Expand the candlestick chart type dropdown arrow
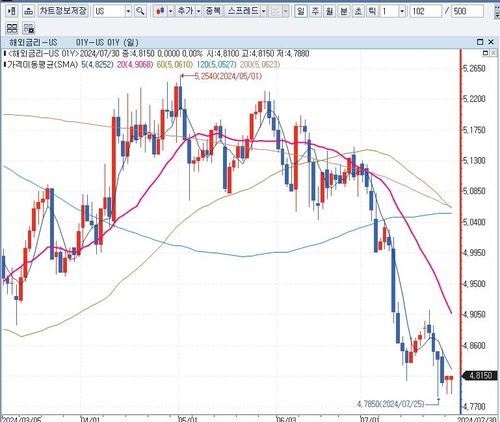 [171, 12]
